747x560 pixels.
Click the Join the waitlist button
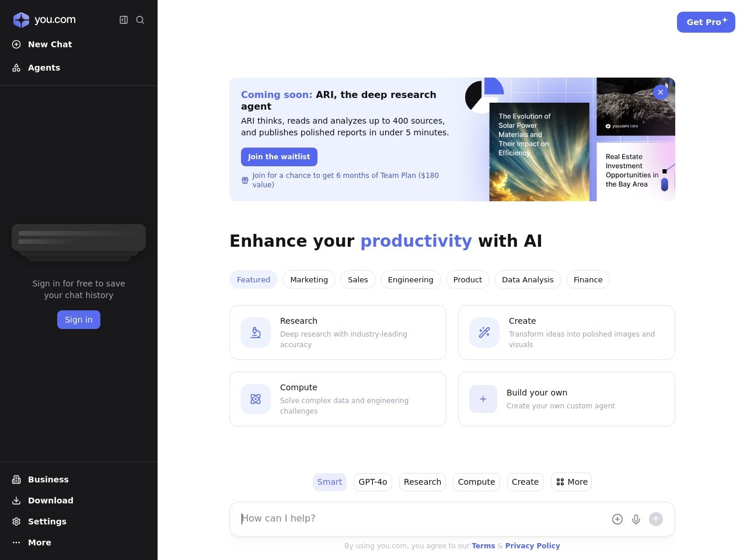coord(279,157)
